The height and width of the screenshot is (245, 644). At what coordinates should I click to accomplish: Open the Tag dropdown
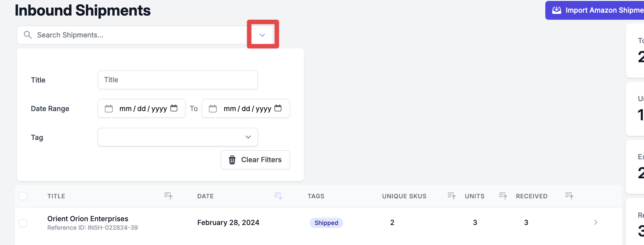pos(178,137)
